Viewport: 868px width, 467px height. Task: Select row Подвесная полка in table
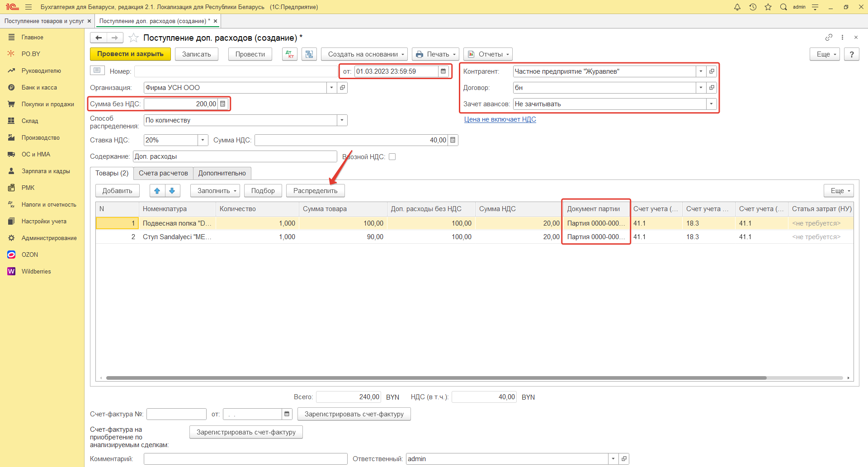point(475,223)
